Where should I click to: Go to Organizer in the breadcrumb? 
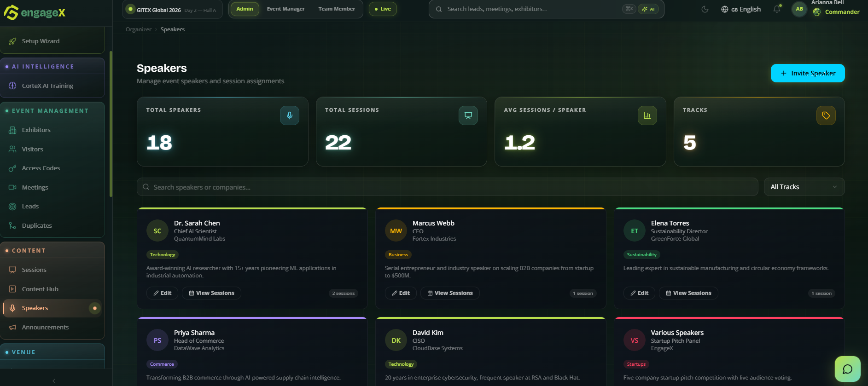coord(139,29)
